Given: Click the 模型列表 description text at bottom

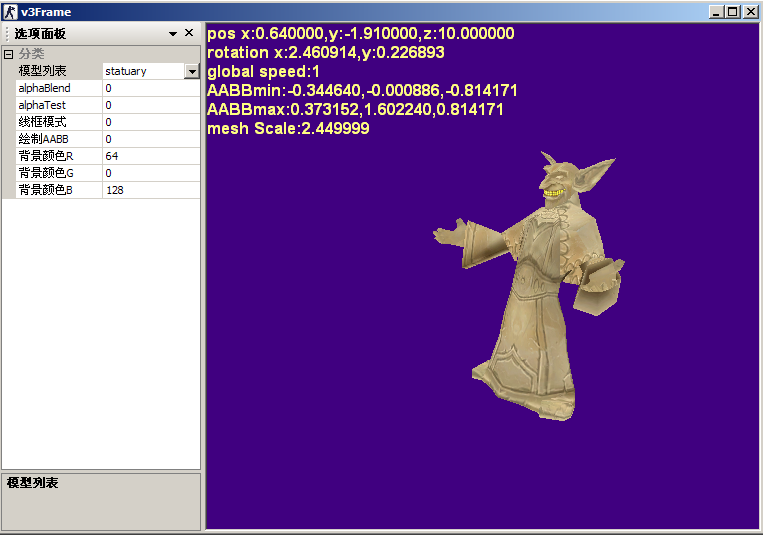Looking at the screenshot, I should pyautogui.click(x=32, y=483).
